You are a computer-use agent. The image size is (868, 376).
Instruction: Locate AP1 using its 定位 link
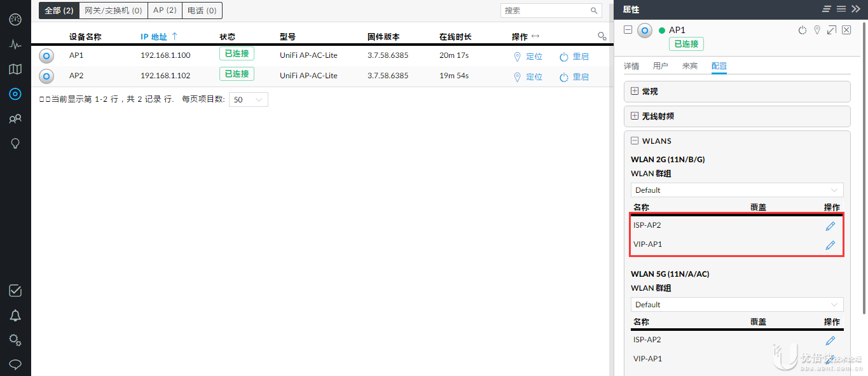534,57
